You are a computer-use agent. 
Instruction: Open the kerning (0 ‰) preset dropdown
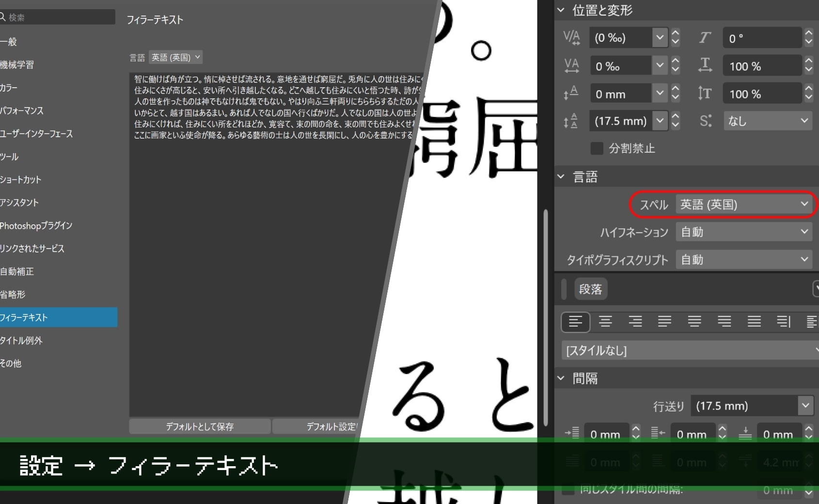[660, 38]
